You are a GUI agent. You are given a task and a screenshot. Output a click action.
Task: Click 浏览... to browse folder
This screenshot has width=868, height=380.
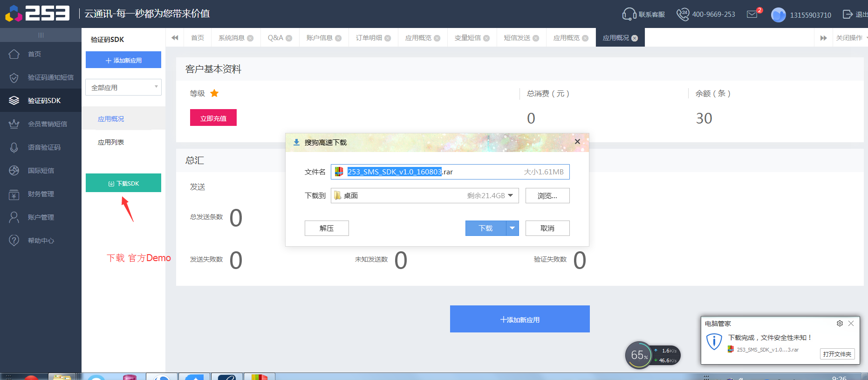(547, 196)
